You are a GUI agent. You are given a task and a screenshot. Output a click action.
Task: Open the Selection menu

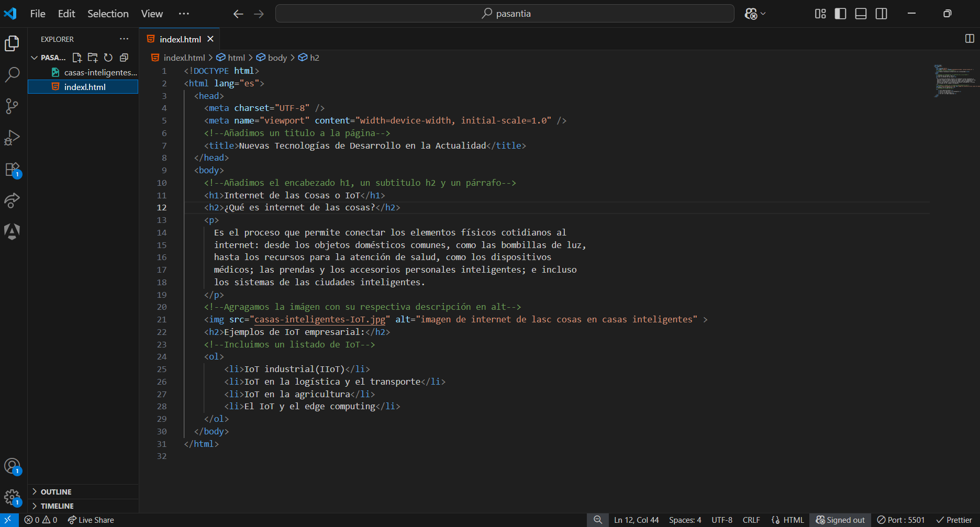(108, 14)
